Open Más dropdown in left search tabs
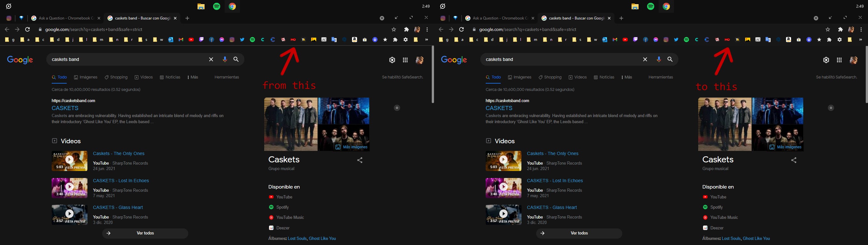Viewport: 868px width, 245px height. [193, 77]
